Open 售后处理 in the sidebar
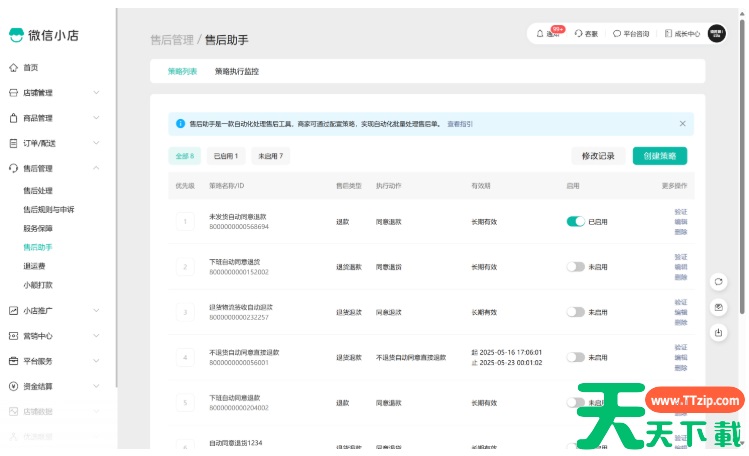Image resolution: width=749 pixels, height=456 pixels. coord(38,190)
